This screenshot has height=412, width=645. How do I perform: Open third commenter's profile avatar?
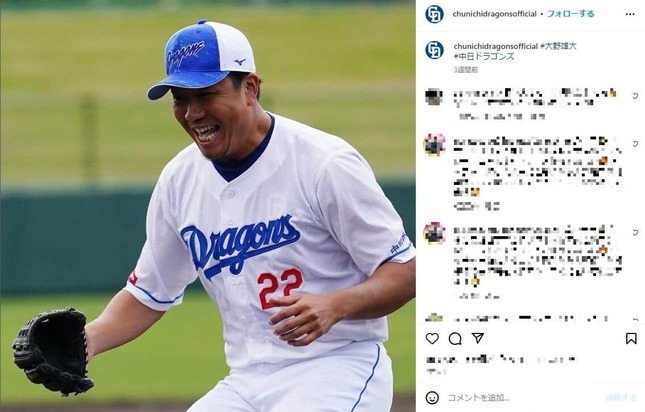[434, 234]
